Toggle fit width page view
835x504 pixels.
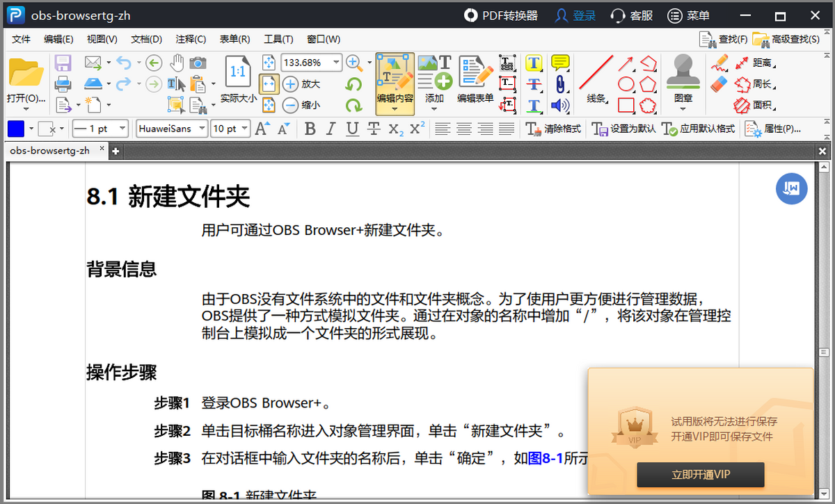pyautogui.click(x=269, y=84)
